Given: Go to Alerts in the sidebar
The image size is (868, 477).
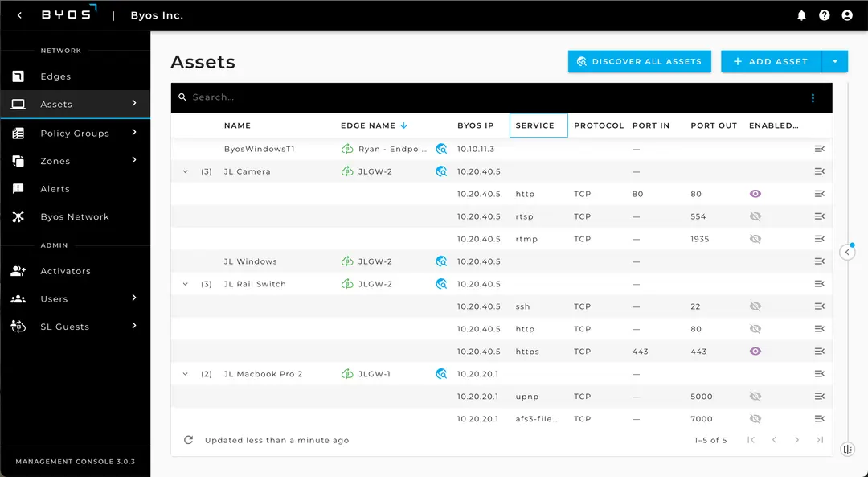Looking at the screenshot, I should [55, 189].
